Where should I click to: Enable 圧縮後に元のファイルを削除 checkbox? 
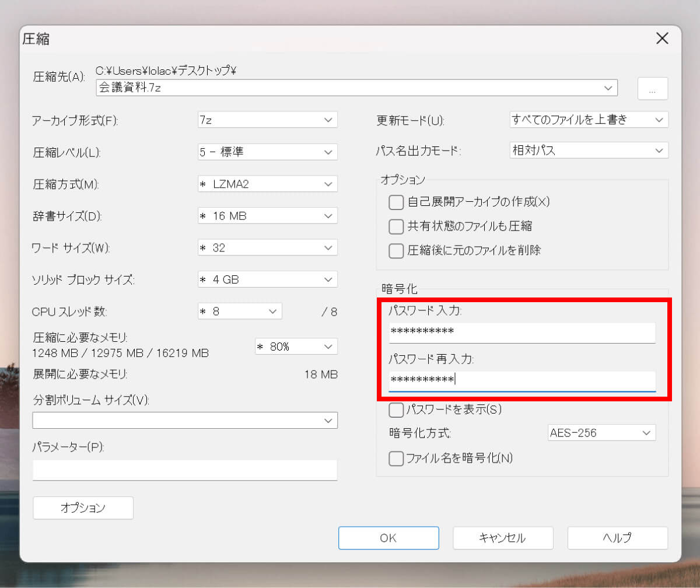396,251
